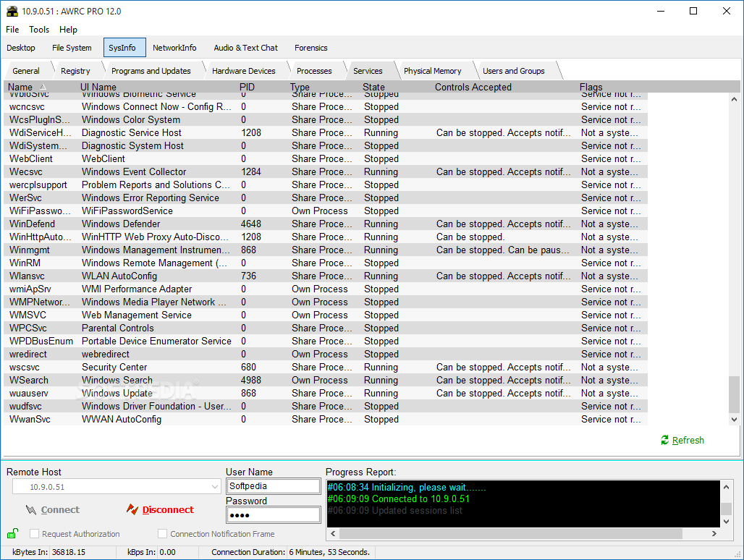
Task: Open Programs and Updates subtab
Action: 151,71
